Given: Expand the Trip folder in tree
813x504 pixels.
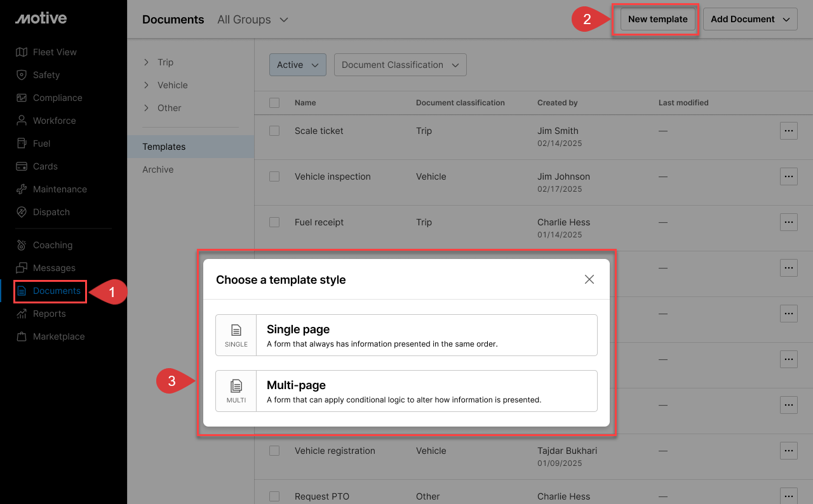Looking at the screenshot, I should [146, 62].
